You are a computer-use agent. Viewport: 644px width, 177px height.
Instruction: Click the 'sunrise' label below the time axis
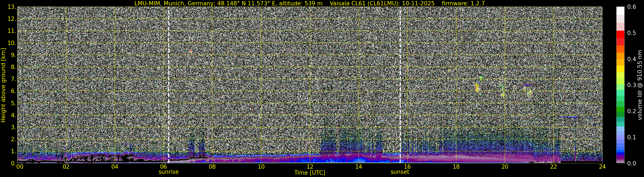click(168, 172)
